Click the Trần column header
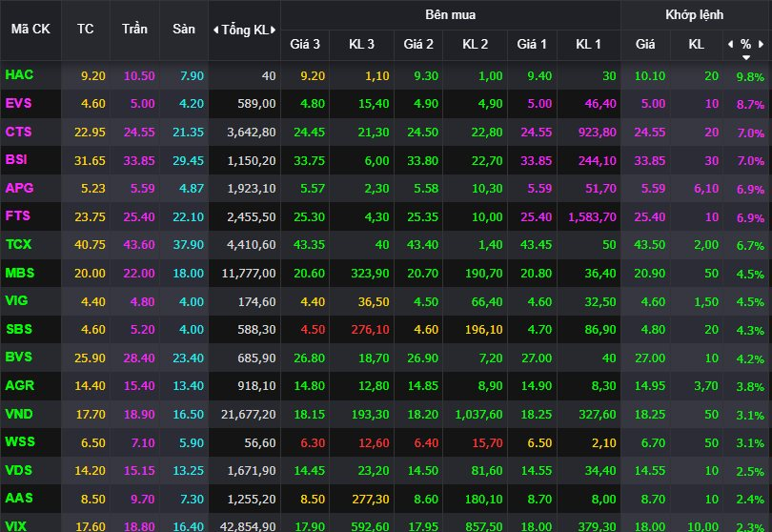The height and width of the screenshot is (532, 772). coord(134,29)
